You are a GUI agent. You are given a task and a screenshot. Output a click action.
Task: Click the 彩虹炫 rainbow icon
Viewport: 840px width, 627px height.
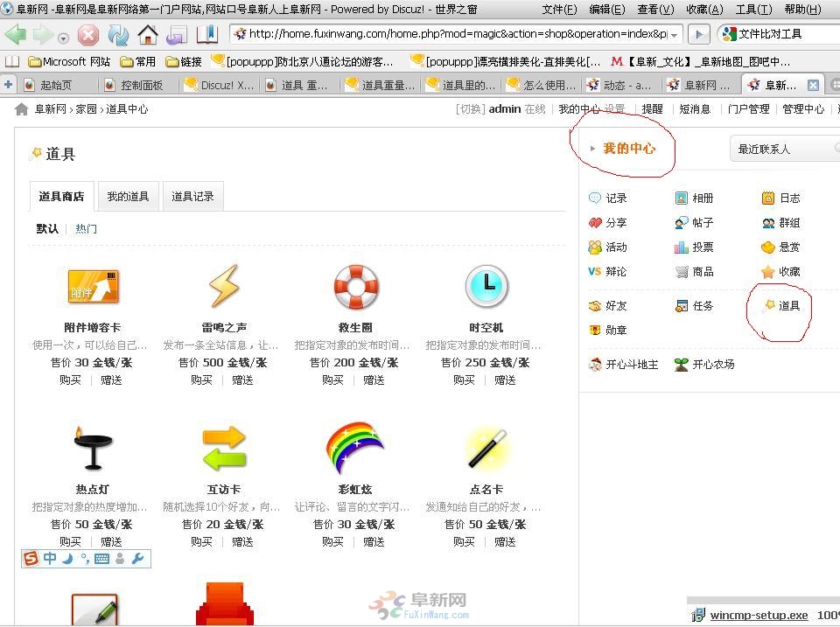click(355, 449)
